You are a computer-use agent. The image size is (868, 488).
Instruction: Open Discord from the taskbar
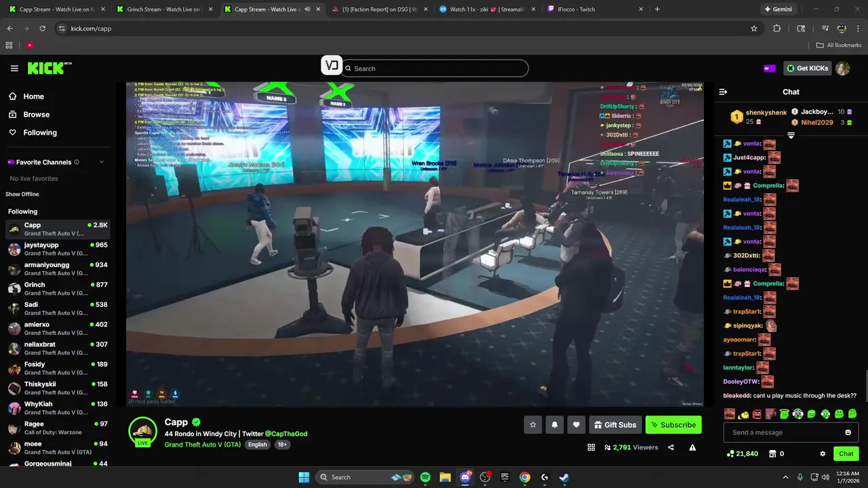click(465, 477)
